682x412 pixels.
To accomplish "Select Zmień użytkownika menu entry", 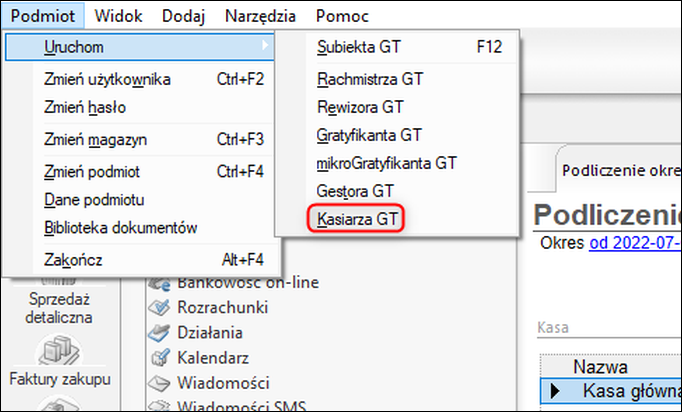I will [107, 79].
